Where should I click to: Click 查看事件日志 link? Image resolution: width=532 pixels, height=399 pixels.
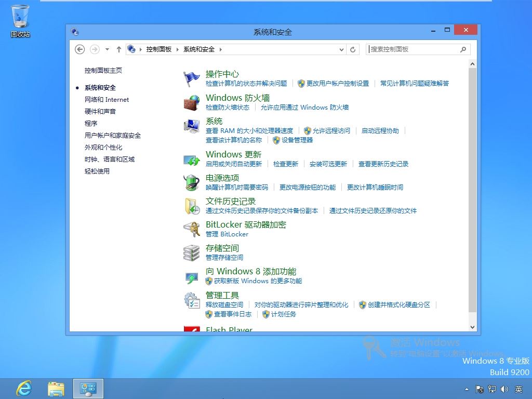(x=233, y=314)
